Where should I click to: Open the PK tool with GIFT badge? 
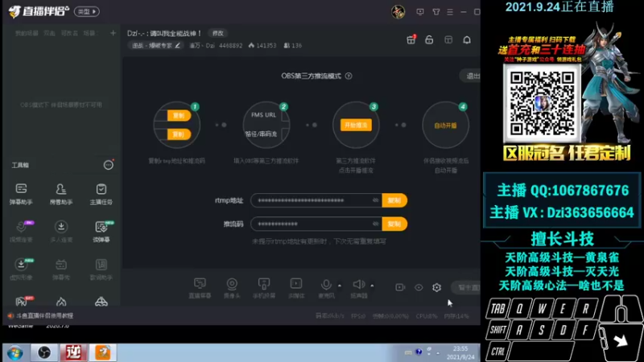pos(22,302)
